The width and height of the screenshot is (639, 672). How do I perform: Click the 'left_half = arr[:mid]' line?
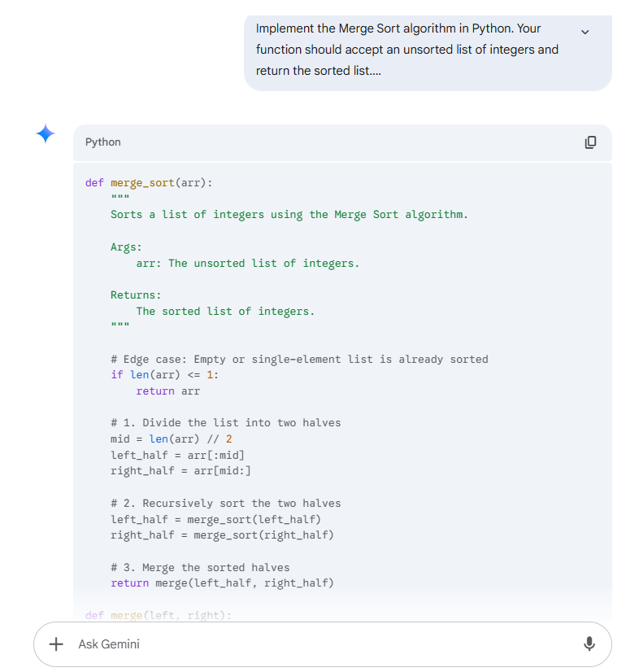click(177, 455)
